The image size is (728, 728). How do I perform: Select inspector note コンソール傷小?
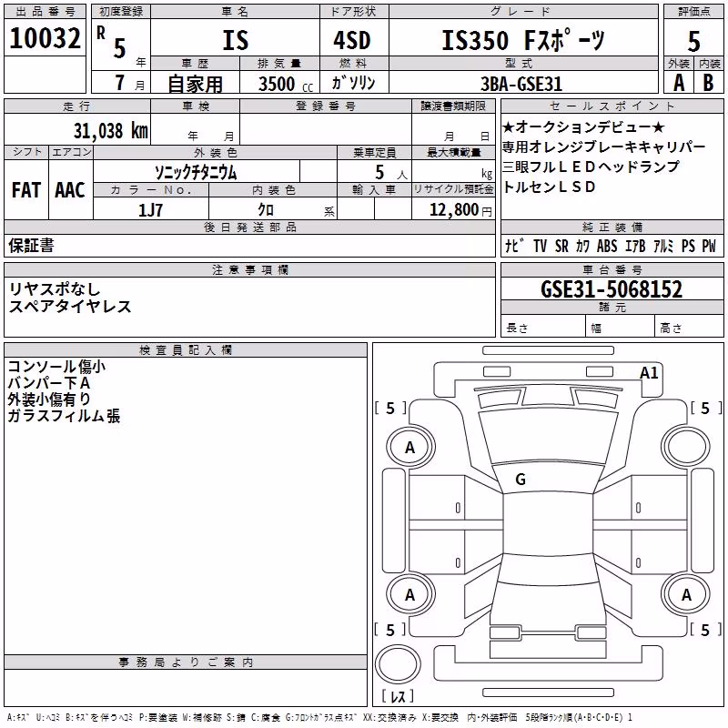pyautogui.click(x=56, y=367)
